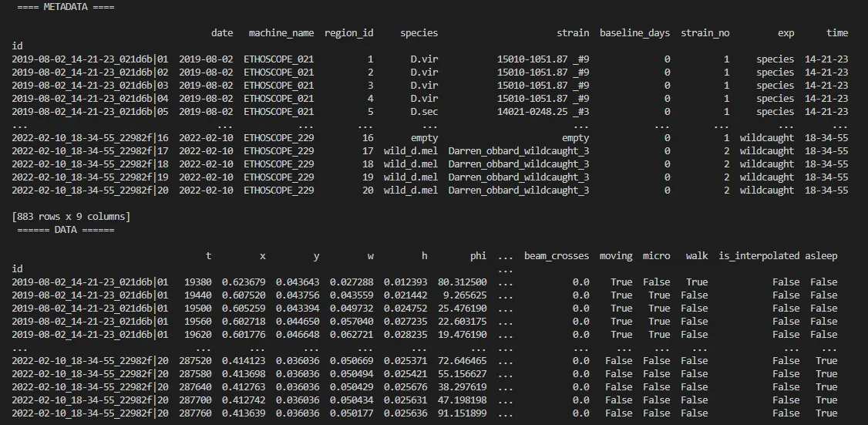Click phi value 19.476190
The width and height of the screenshot is (868, 425).
463,334
